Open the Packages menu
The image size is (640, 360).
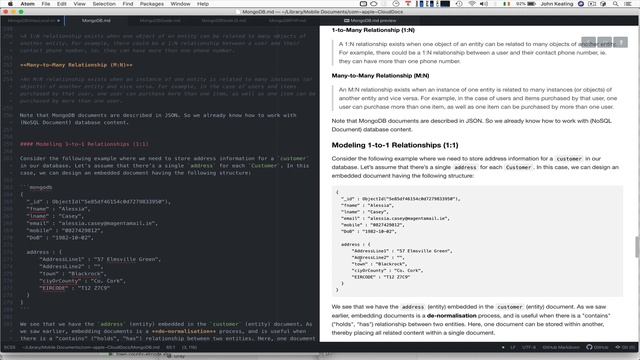click(x=152, y=4)
